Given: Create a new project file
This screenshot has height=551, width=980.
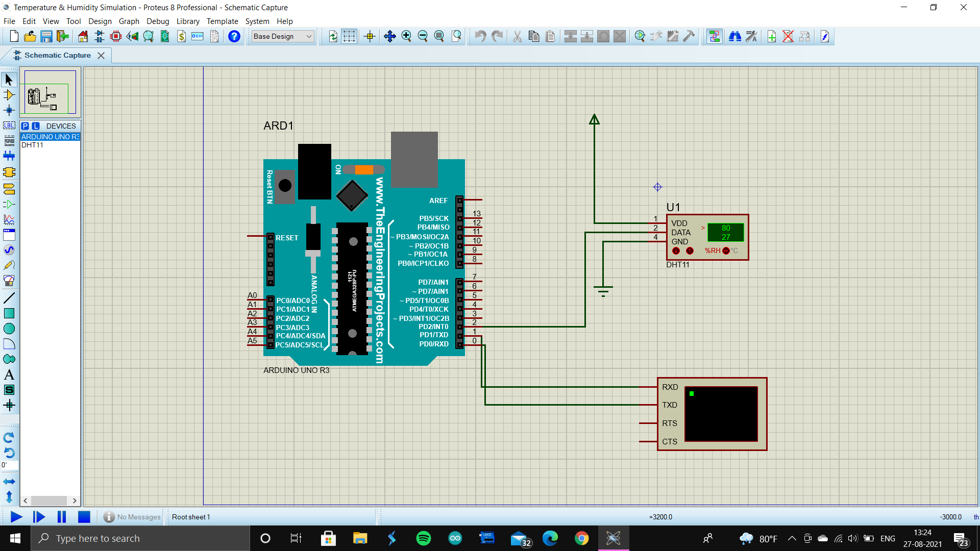Looking at the screenshot, I should (x=14, y=36).
